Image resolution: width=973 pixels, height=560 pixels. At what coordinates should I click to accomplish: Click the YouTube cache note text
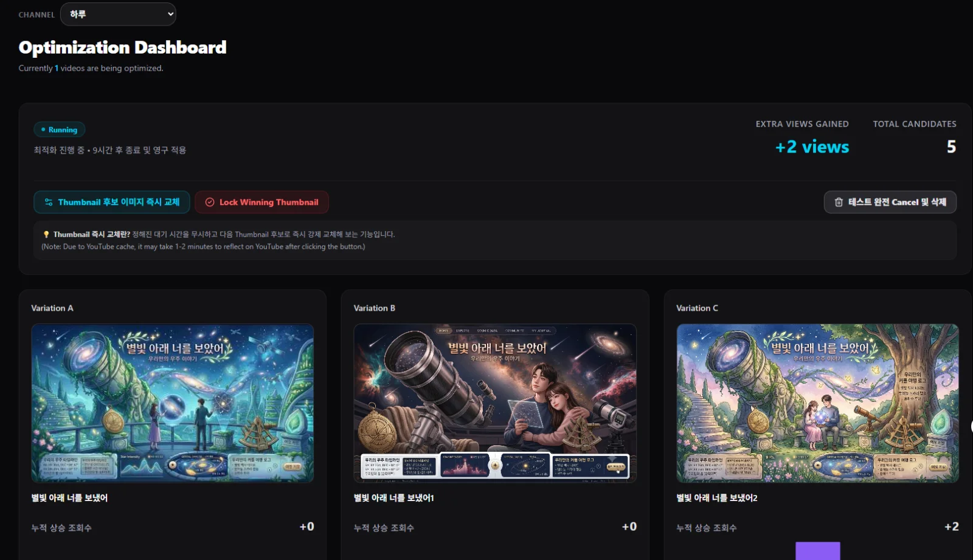(x=203, y=247)
